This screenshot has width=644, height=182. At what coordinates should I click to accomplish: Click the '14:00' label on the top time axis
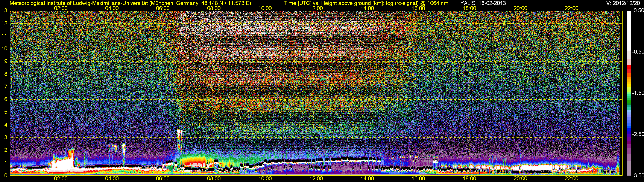(x=367, y=8)
